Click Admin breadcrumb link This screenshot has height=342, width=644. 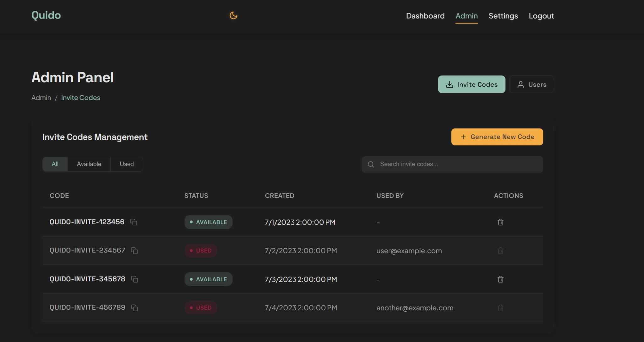[41, 98]
